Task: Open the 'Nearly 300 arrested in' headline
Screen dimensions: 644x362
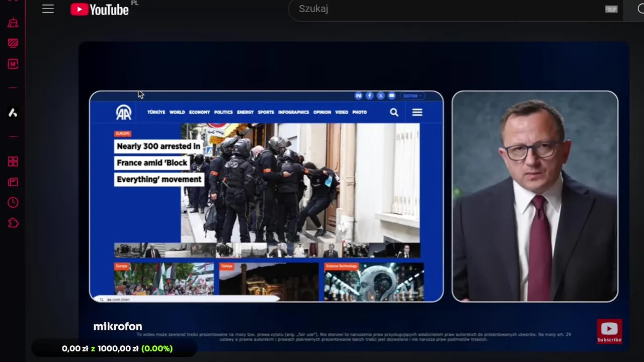Action: point(158,146)
